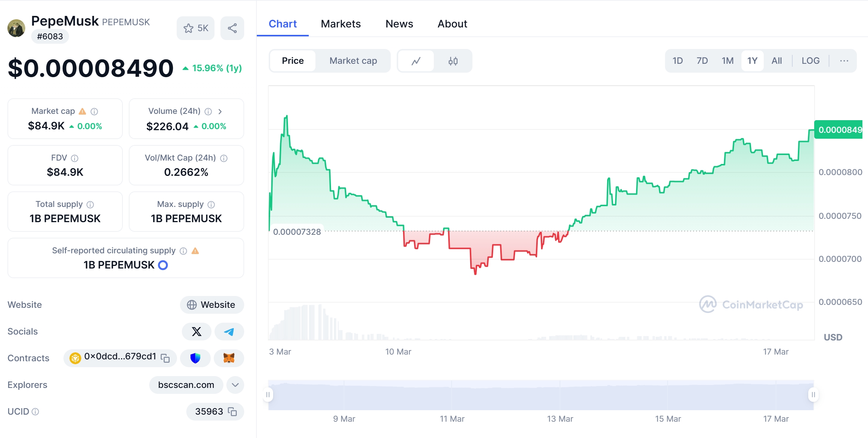This screenshot has width=868, height=438.
Task: Open bscscan.com explorer link
Action: [186, 385]
